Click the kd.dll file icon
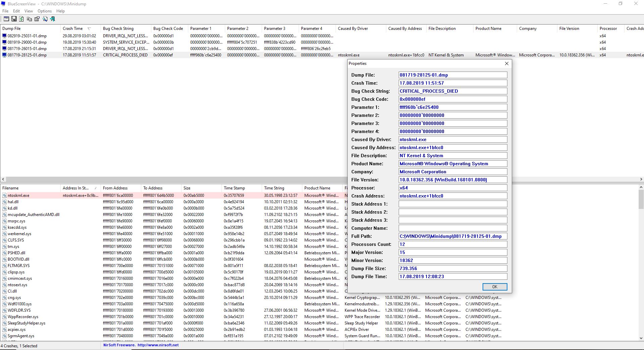644x350 pixels. point(4,208)
